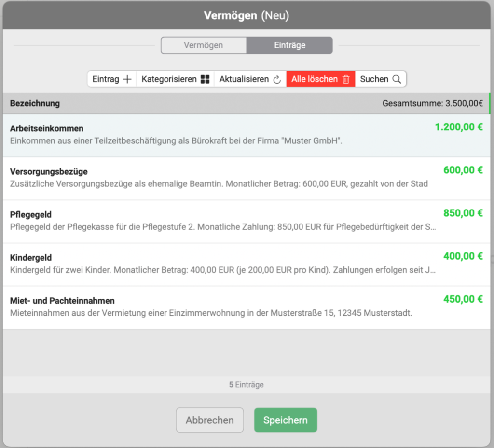The height and width of the screenshot is (448, 494).
Task: Click the Kategorisieren grid icon
Action: click(x=205, y=79)
